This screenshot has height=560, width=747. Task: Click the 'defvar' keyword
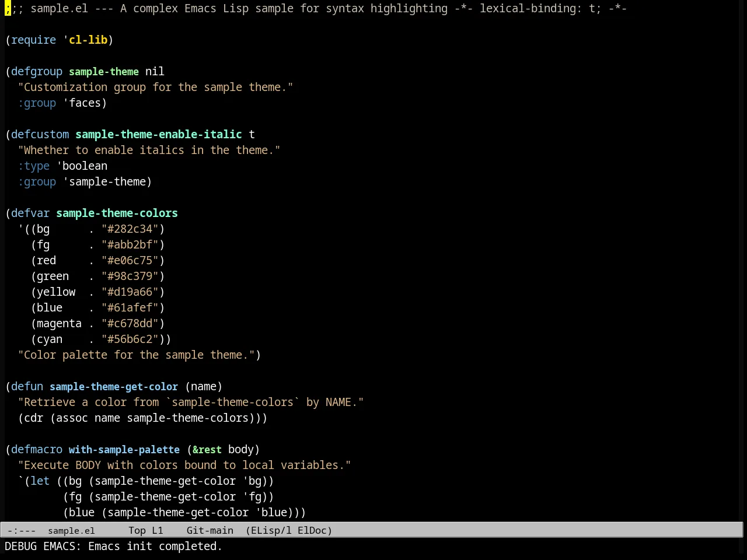pyautogui.click(x=30, y=213)
